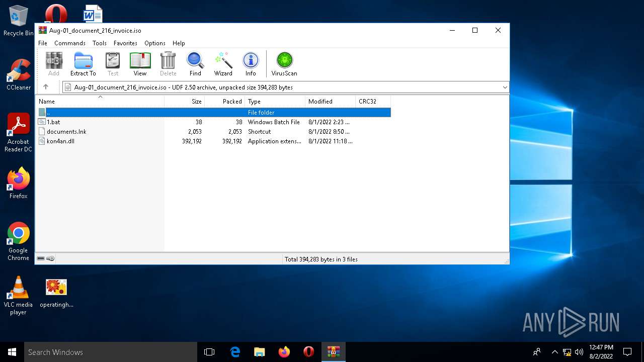Sort files by Size column

[x=185, y=101]
